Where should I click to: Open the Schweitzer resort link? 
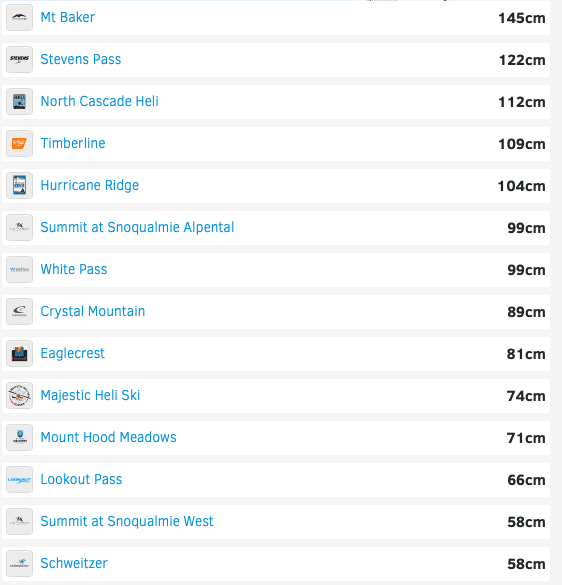click(74, 563)
